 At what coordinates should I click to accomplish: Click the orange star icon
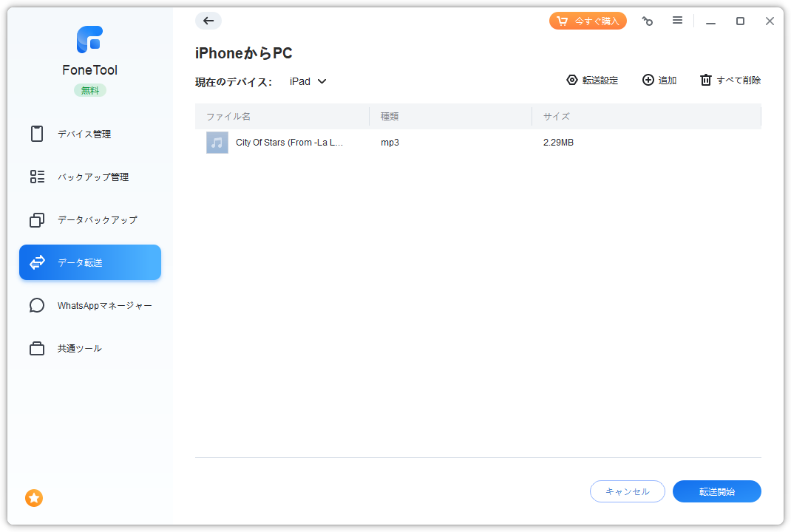coord(34,498)
